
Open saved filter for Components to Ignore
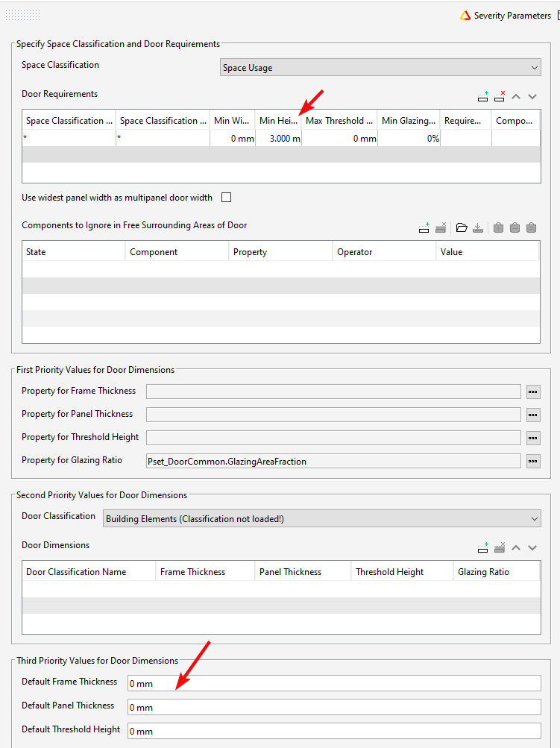pyautogui.click(x=462, y=227)
